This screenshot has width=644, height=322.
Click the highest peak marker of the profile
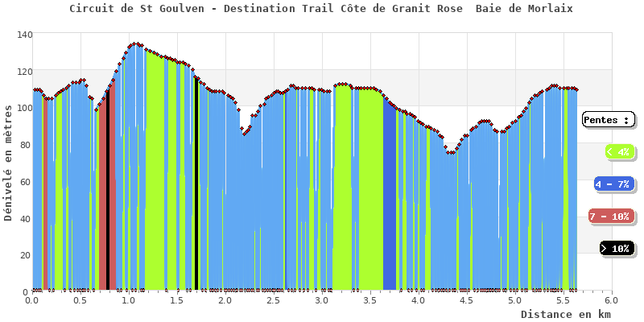point(137,44)
